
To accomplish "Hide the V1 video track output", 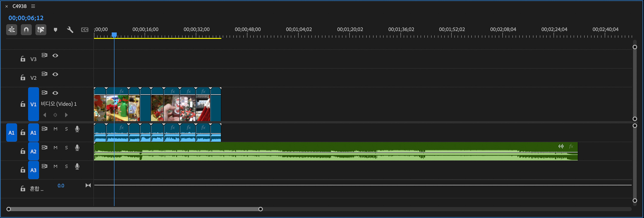I will [55, 93].
